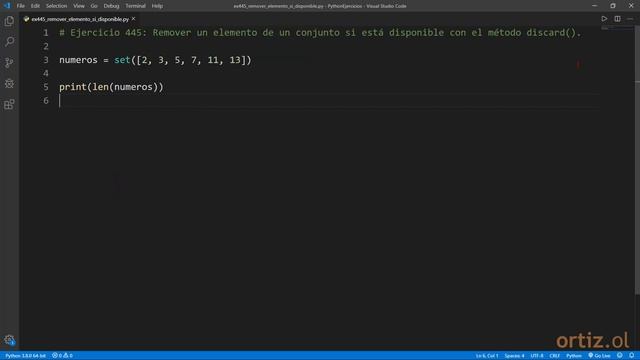Open the Debug view in the activity bar
Image resolution: width=640 pixels, height=360 pixels.
[9, 83]
